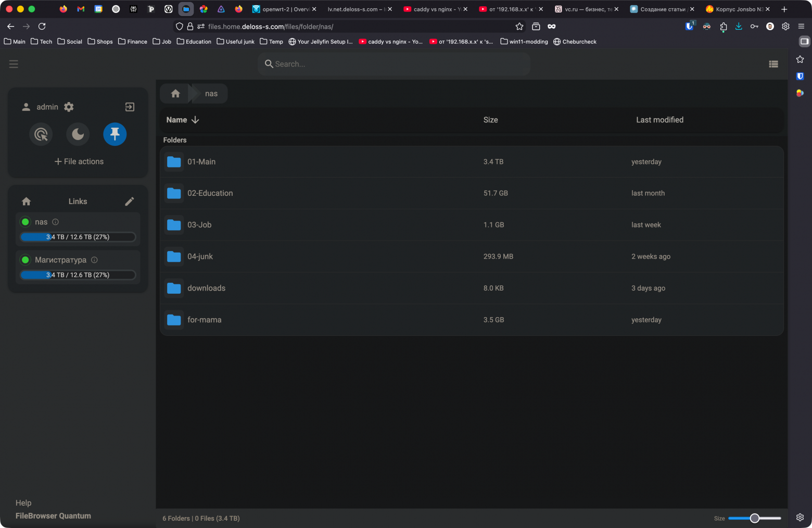Open the Tech bookmarks folder

coord(41,42)
